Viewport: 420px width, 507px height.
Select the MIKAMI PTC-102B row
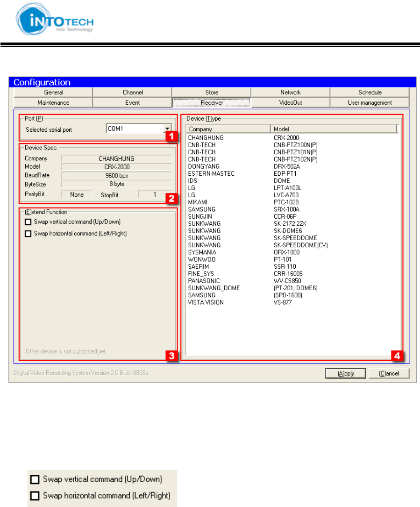pos(292,202)
